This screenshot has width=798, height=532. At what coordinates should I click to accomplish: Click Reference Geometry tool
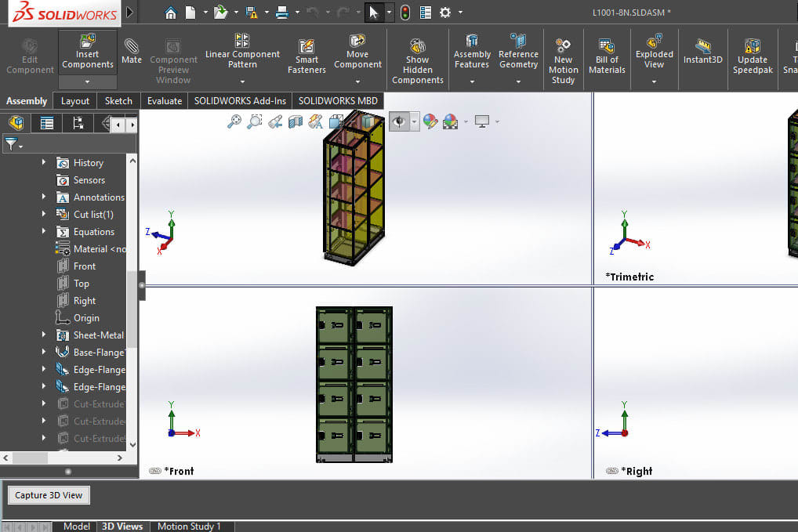(x=518, y=52)
